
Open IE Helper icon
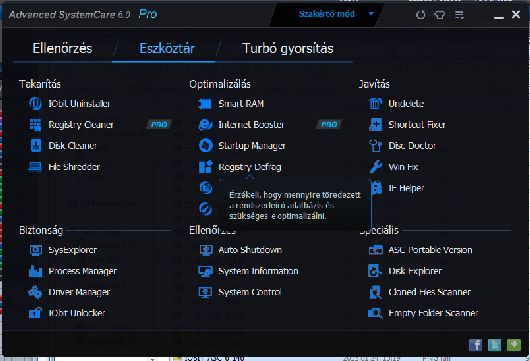tap(376, 188)
